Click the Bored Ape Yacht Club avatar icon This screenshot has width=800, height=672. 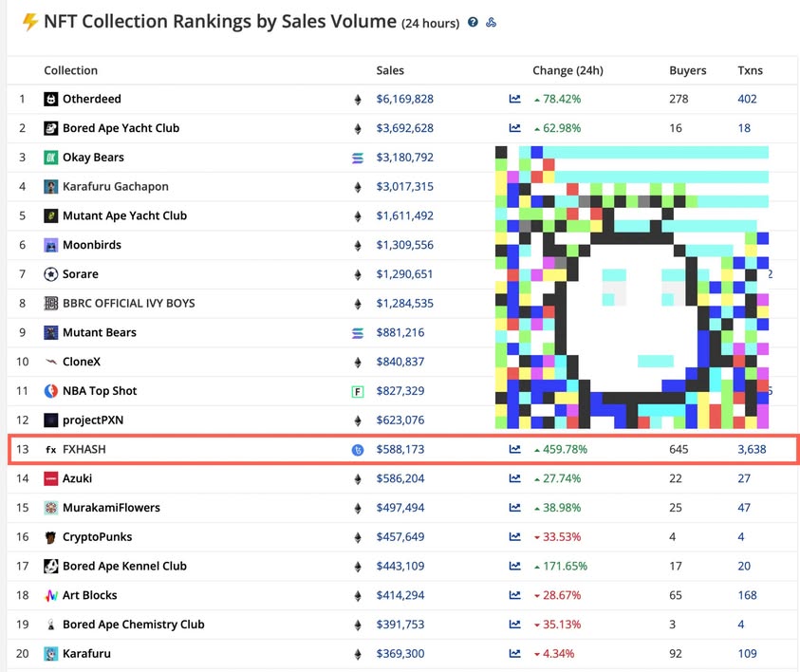click(x=51, y=128)
